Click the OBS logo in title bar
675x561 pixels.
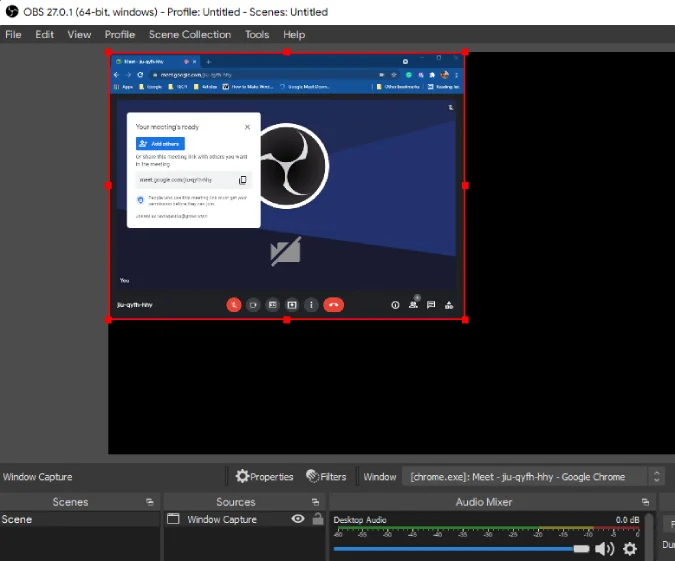pos(12,11)
